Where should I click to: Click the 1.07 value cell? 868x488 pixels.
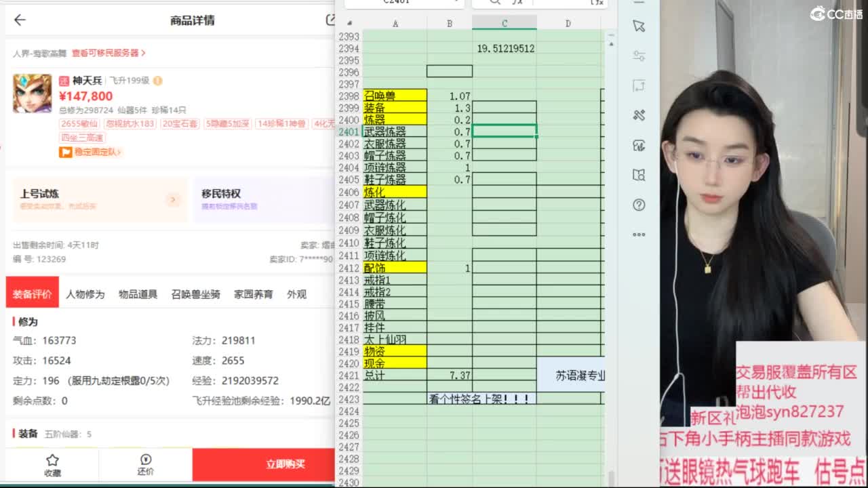450,96
